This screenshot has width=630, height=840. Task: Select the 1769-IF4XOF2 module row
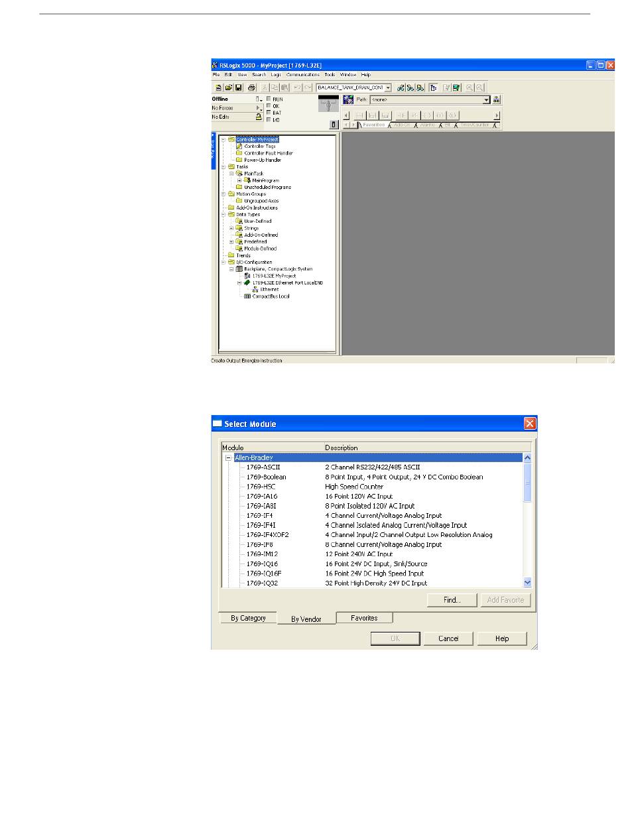(x=372, y=535)
